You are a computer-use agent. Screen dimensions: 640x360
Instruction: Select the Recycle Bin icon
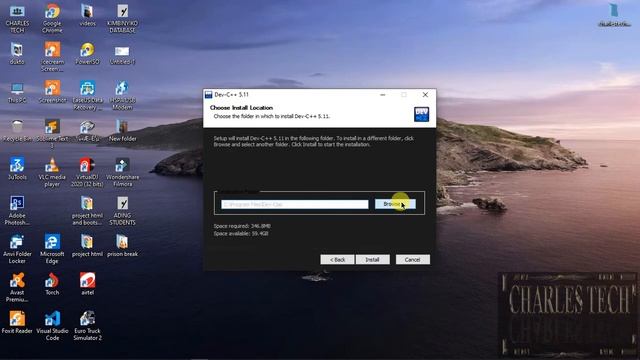tap(17, 131)
